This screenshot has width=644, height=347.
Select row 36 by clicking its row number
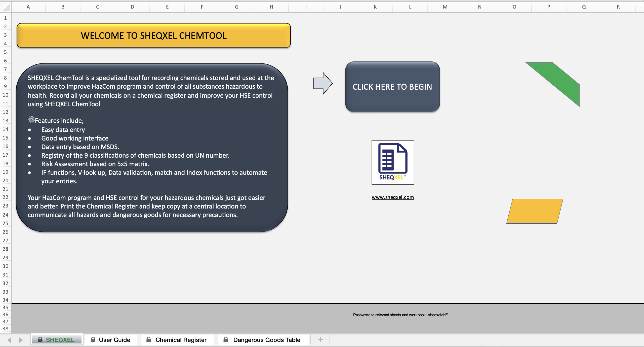5,314
